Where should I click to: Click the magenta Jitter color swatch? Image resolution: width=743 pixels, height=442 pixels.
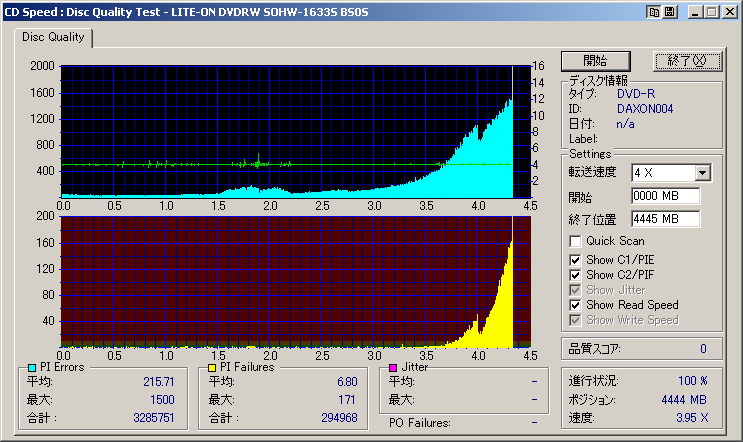[393, 368]
